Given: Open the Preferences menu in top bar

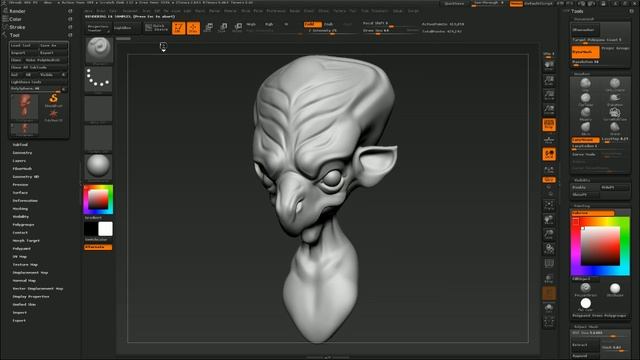Looking at the screenshot, I should (x=276, y=11).
